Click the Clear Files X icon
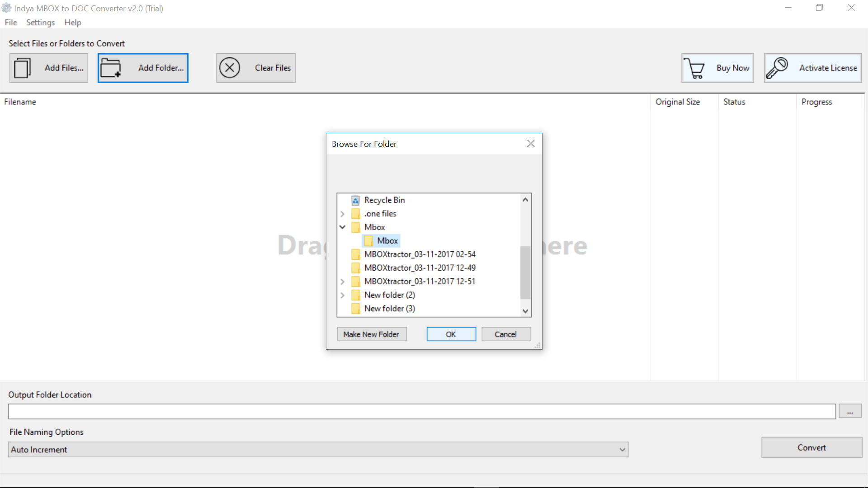This screenshot has width=868, height=488. pyautogui.click(x=230, y=68)
